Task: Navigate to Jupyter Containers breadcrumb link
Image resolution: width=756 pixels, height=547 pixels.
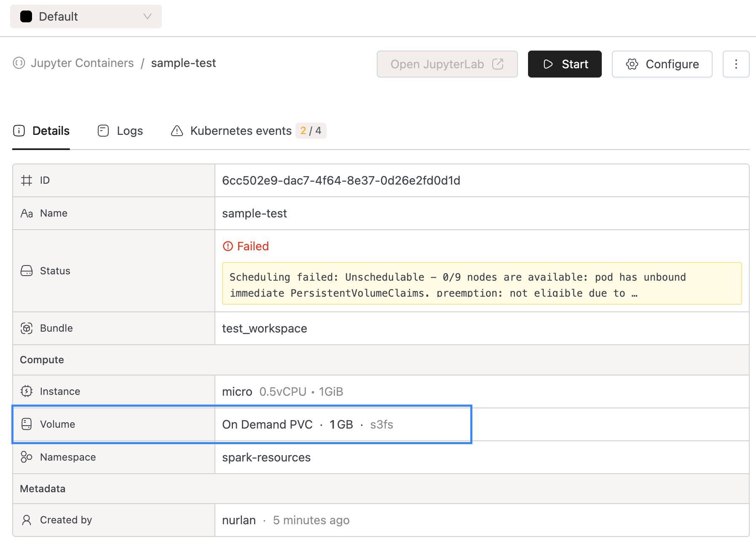Action: pos(82,63)
